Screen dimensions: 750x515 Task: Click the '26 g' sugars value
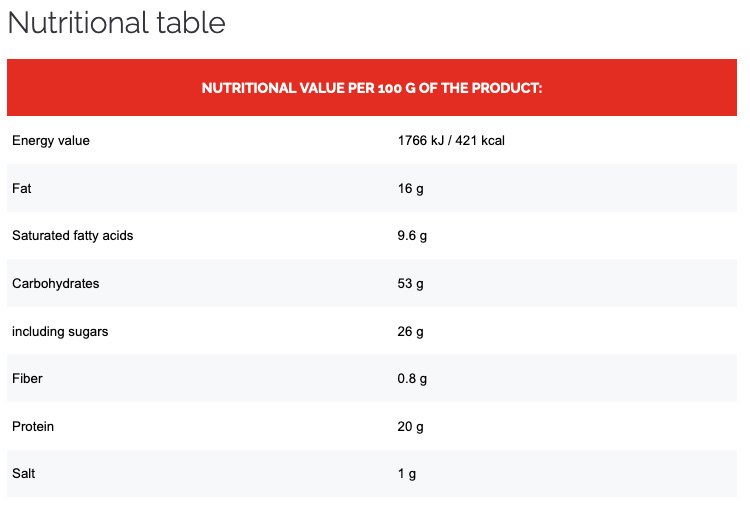(411, 331)
